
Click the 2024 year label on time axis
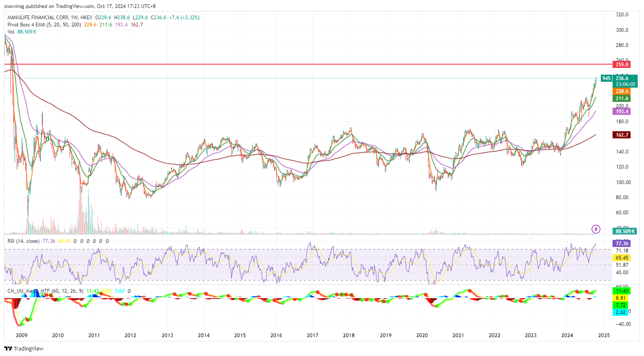(567, 335)
